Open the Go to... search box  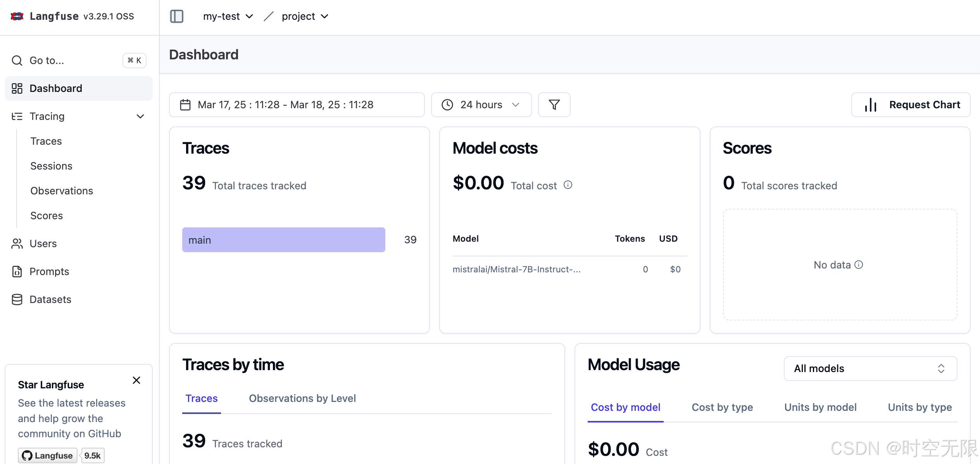(x=79, y=61)
